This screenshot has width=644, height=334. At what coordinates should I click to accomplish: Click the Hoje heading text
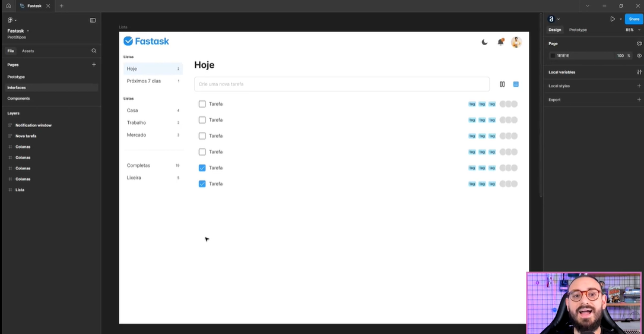[204, 65]
